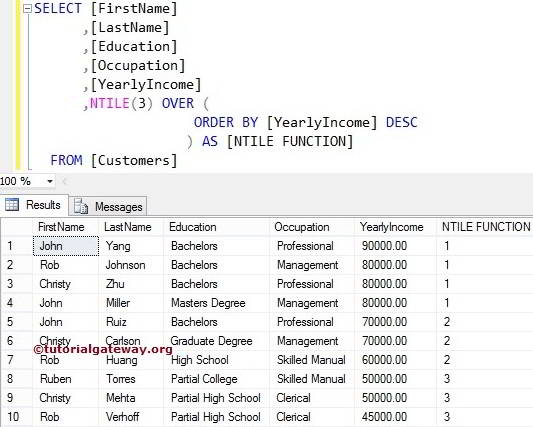This screenshot has width=533, height=427.
Task: Switch to the Results tab
Action: (34, 205)
